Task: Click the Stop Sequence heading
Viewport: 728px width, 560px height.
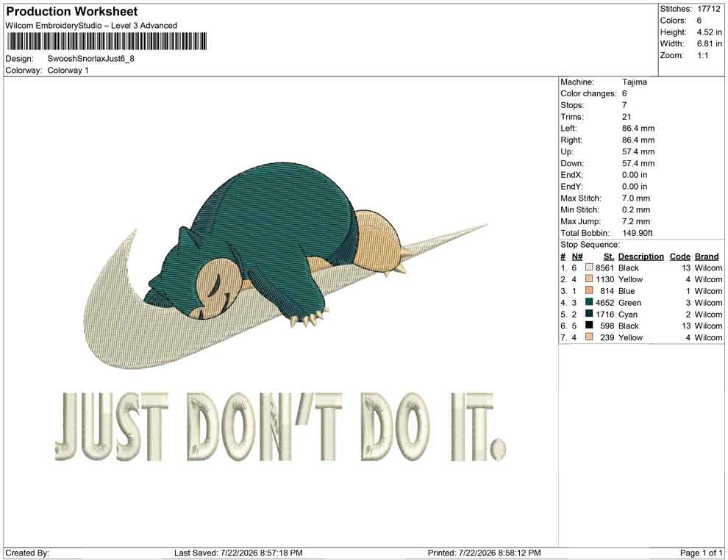Action: (590, 245)
